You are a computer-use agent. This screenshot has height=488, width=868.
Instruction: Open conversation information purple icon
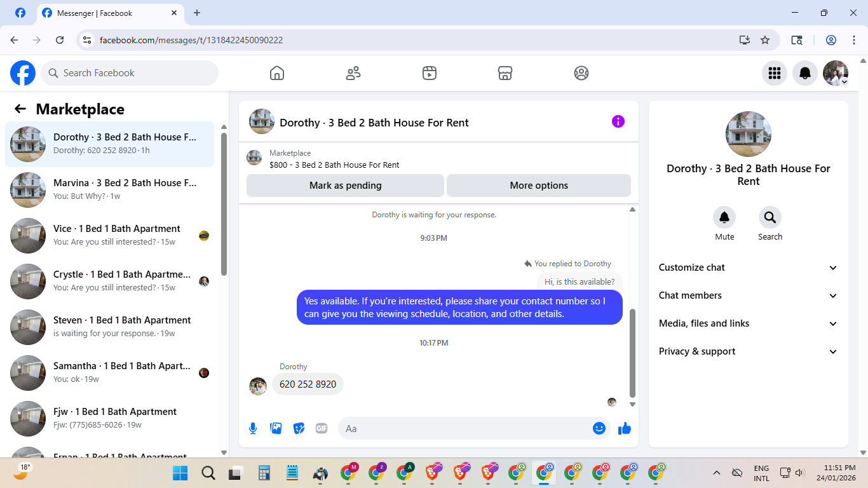click(x=618, y=121)
